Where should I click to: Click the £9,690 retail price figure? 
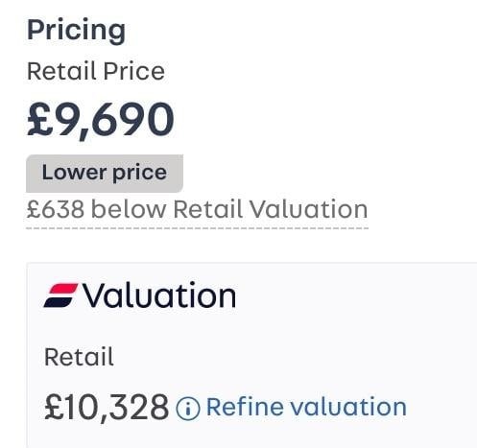[x=101, y=120]
